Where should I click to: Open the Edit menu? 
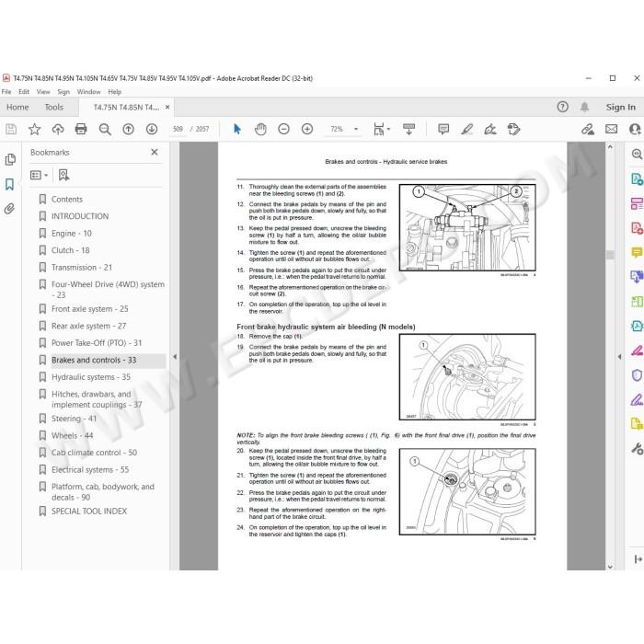point(24,92)
